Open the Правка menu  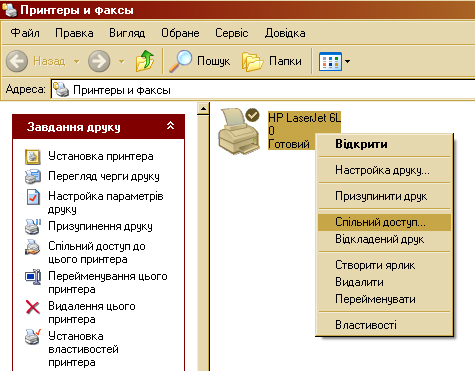pos(74,33)
